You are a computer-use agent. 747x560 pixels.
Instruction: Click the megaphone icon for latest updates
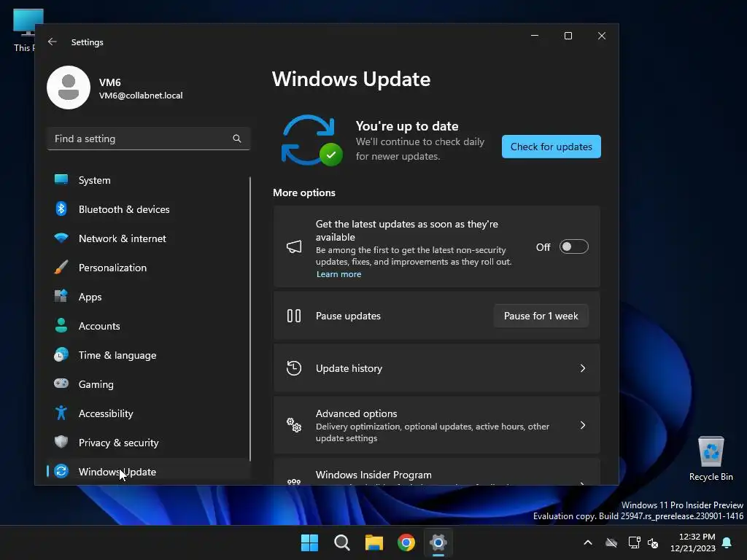click(294, 246)
